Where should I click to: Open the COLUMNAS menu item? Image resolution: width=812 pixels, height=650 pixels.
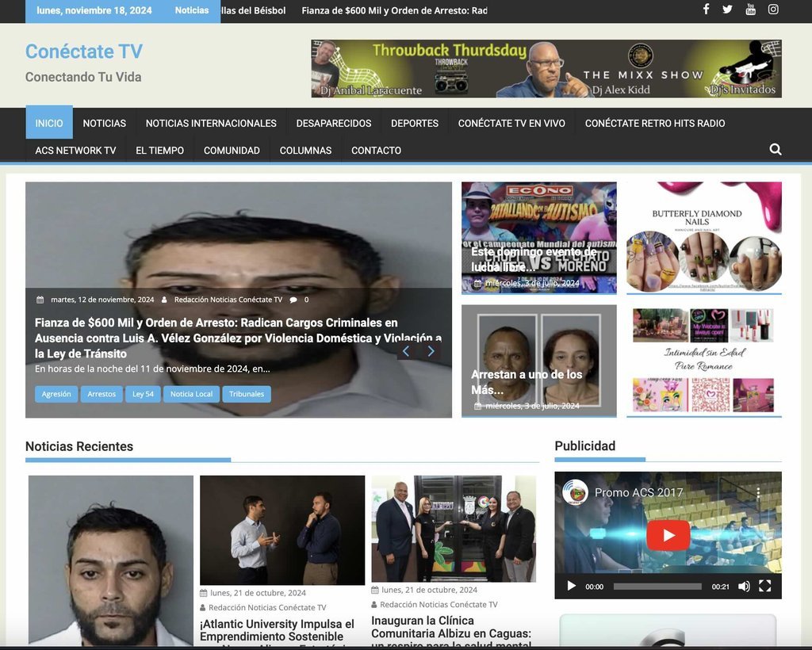pos(305,151)
